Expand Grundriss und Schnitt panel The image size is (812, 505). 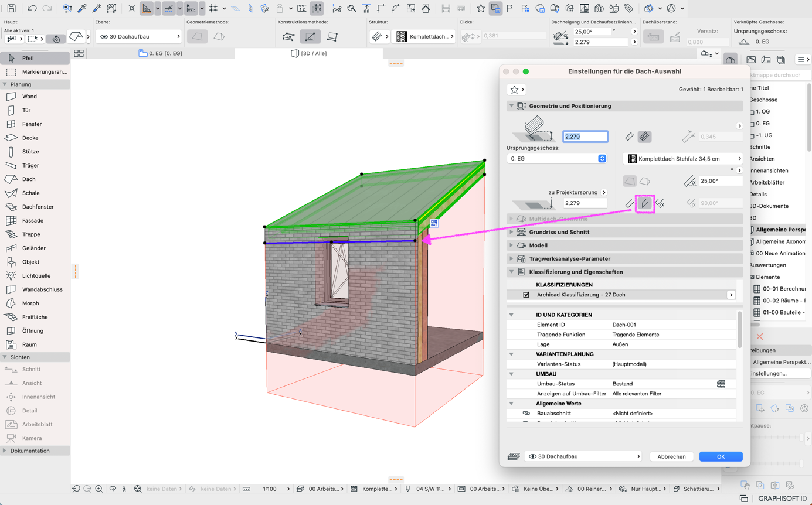click(x=511, y=232)
